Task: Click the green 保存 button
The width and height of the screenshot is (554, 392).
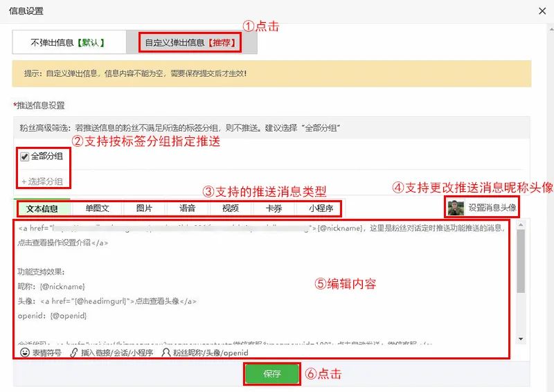Action: (x=272, y=373)
